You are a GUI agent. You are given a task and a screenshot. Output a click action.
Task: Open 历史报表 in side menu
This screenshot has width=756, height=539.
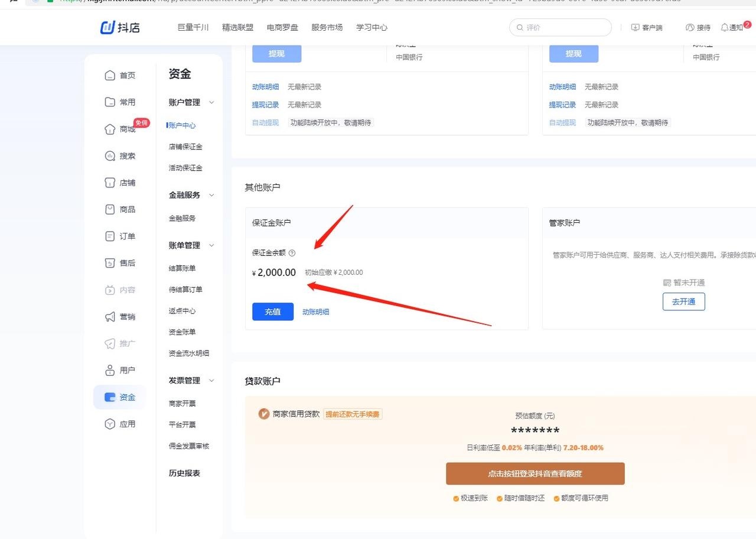(184, 473)
